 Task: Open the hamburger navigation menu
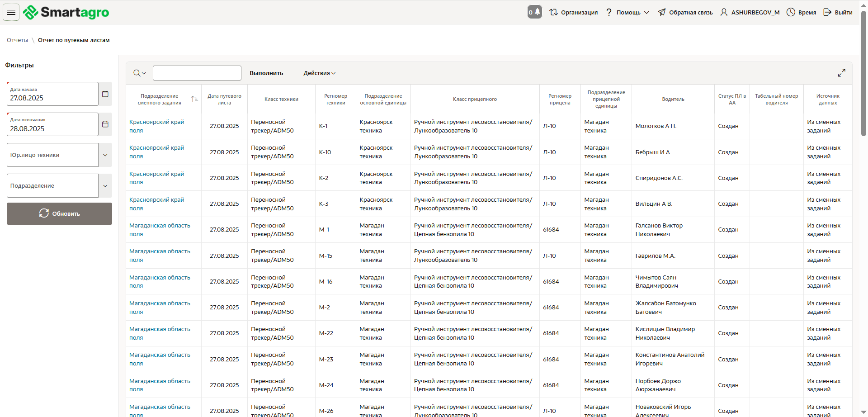click(11, 13)
